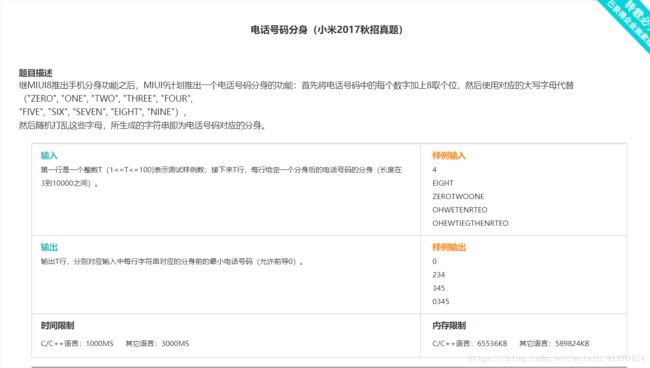
Task: Click the input description starting 第一行是一个整数T
Action: [221, 169]
